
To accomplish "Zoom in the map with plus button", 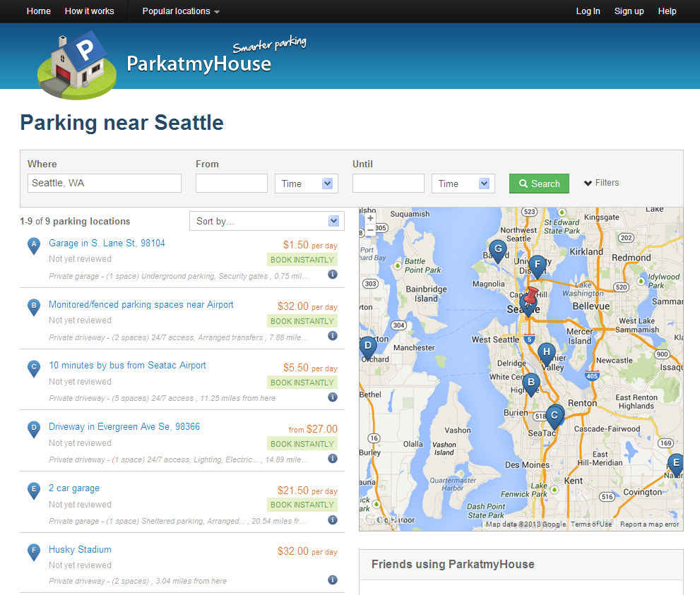I will point(370,218).
